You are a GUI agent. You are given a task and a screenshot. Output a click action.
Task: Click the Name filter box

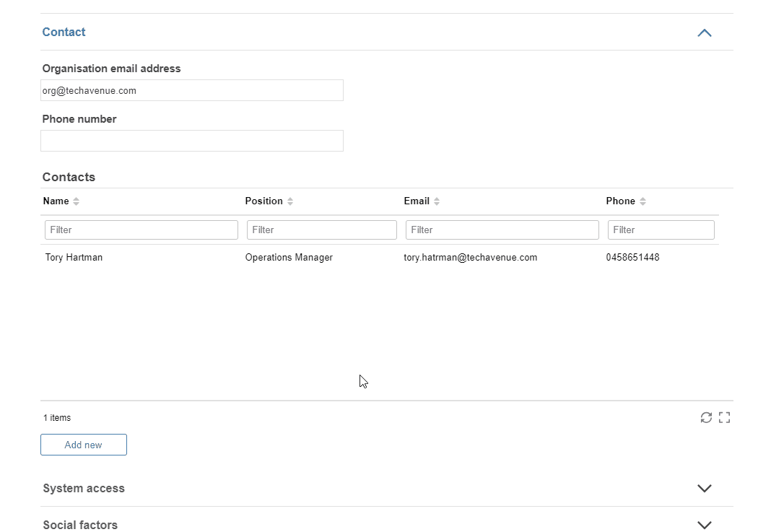click(141, 230)
